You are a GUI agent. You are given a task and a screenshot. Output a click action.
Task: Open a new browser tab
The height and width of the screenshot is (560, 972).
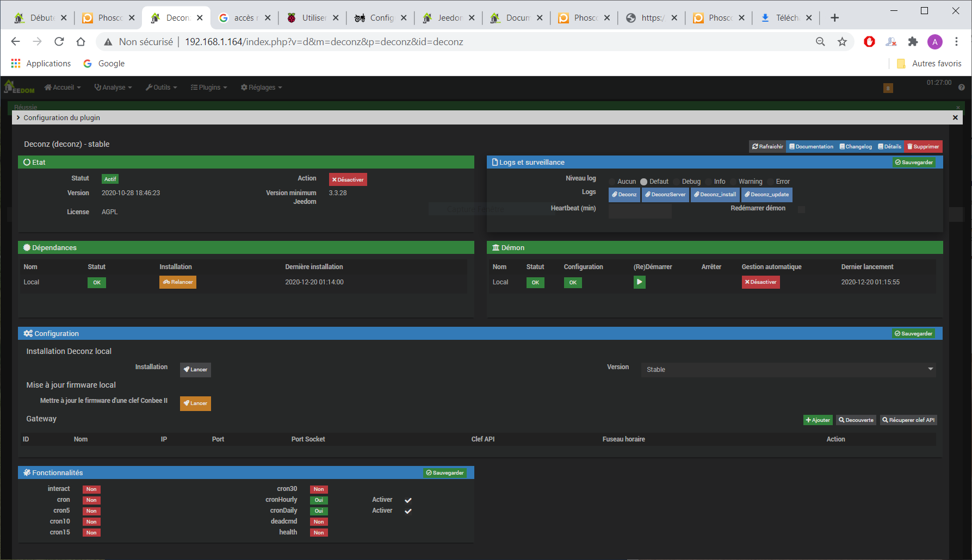(x=834, y=18)
